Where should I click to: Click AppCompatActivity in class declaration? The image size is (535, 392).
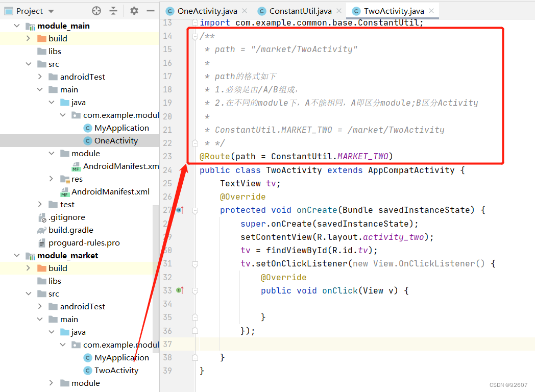point(411,170)
